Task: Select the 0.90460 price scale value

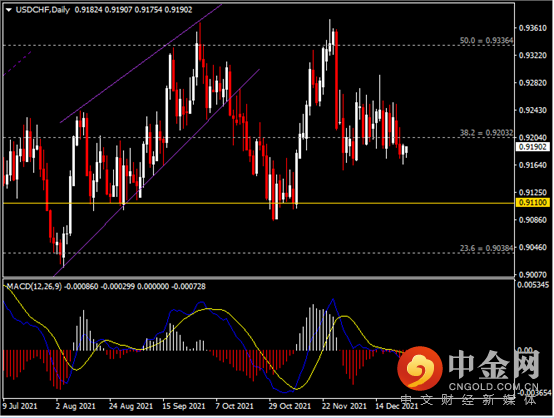Action: (533, 247)
